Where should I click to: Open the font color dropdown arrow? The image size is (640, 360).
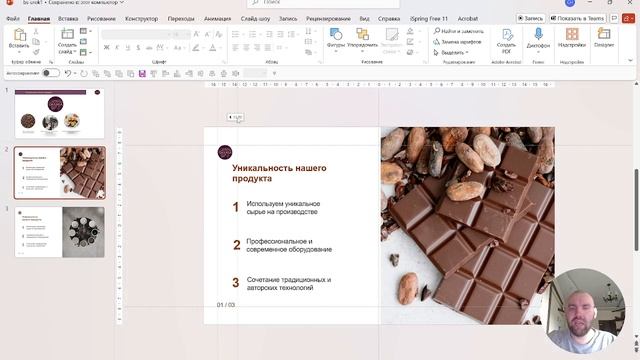220,48
